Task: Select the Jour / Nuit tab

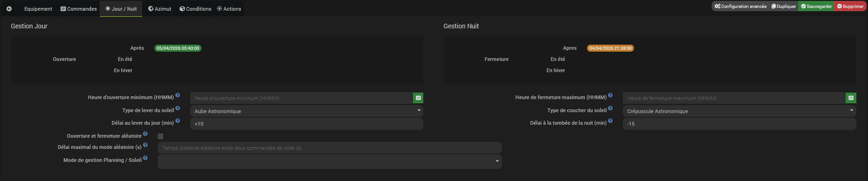Action: click(x=121, y=9)
